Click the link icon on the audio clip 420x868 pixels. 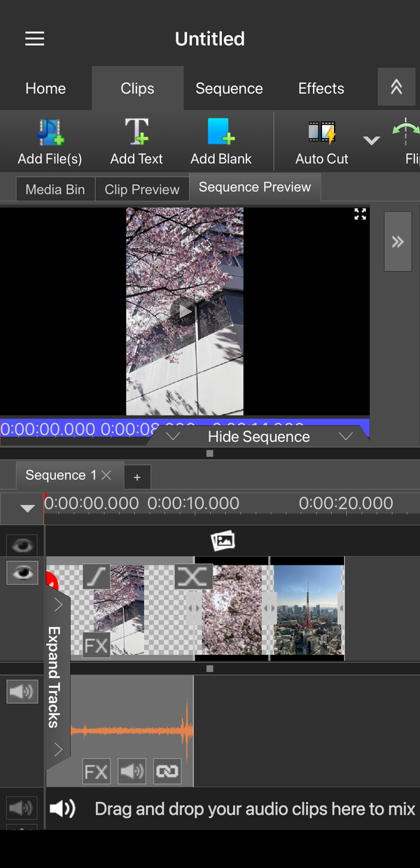point(167,772)
